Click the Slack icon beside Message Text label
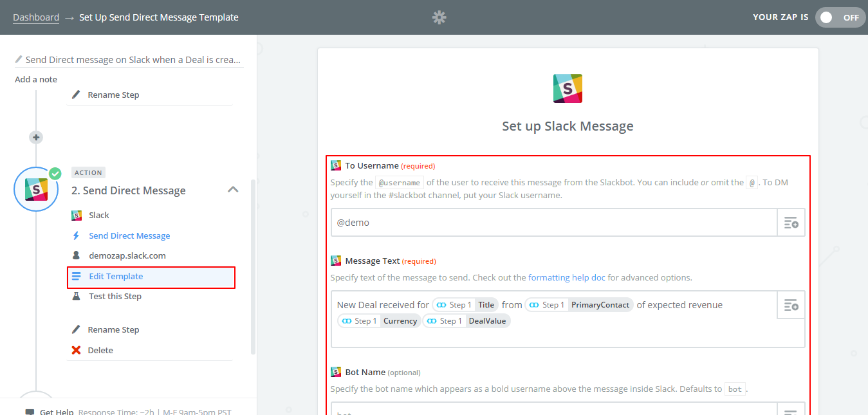This screenshot has width=868, height=415. [x=336, y=261]
